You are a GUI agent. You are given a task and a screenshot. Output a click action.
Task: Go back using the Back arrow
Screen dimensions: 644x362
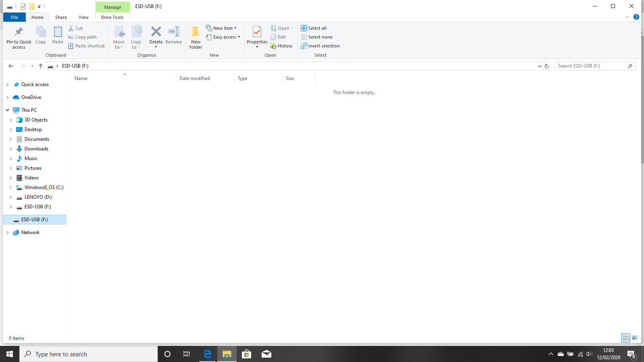(11, 66)
